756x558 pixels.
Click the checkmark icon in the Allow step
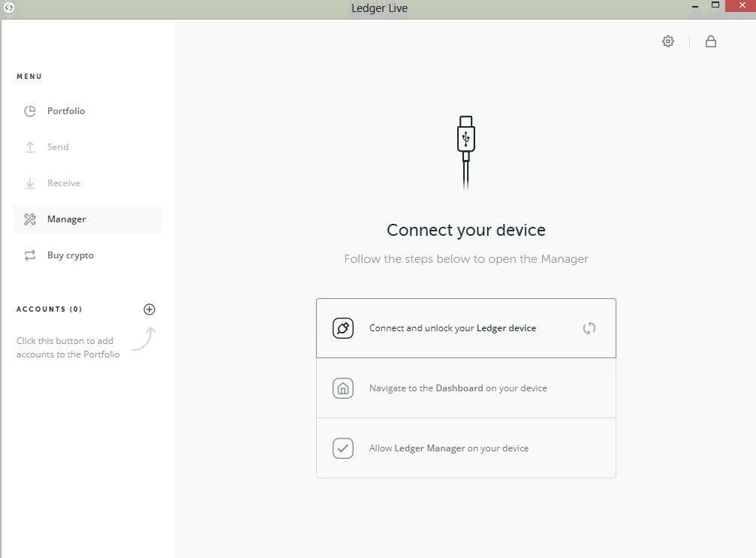[x=343, y=448]
